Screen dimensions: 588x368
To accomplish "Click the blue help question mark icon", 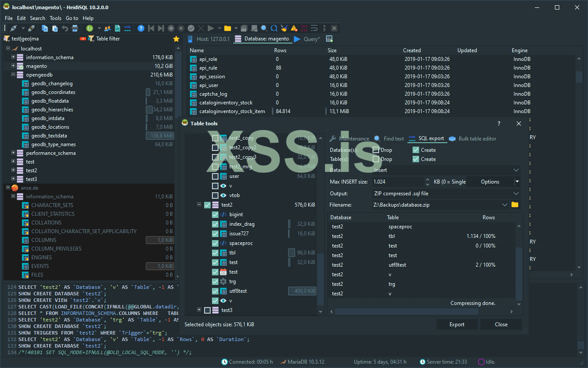I will point(141,28).
